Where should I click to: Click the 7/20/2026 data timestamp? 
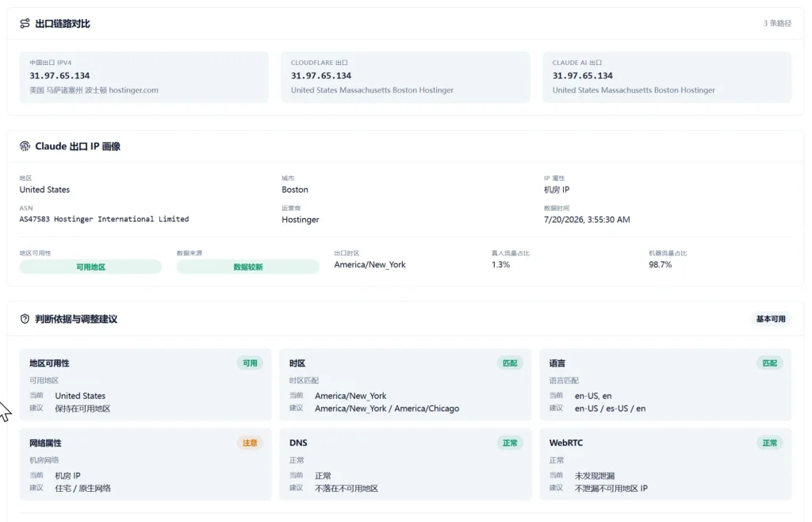[587, 220]
